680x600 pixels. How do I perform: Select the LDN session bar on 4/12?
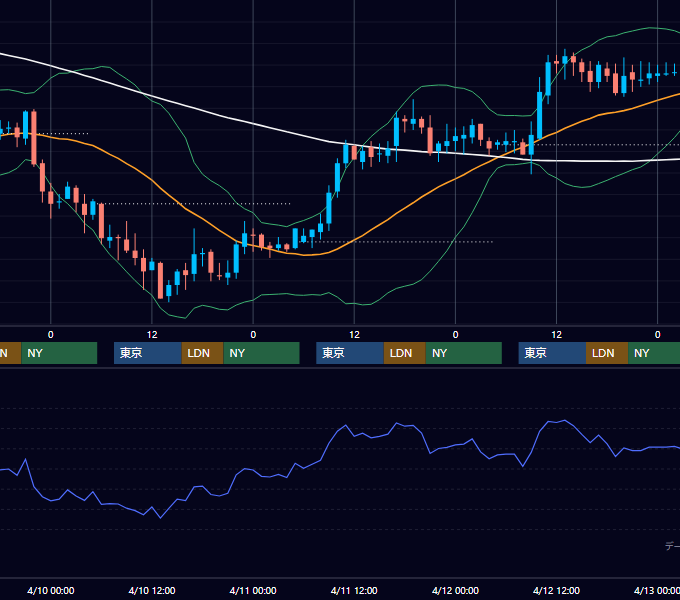pos(607,353)
